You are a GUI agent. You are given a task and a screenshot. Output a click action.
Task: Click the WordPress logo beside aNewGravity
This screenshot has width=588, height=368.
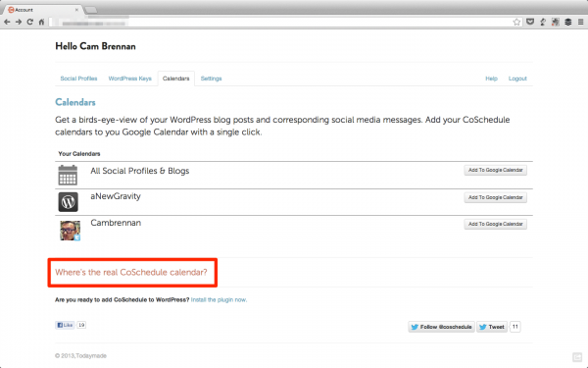click(69, 202)
